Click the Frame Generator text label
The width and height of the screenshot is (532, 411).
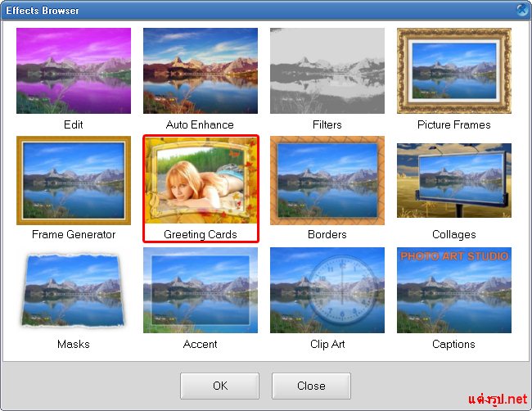pos(74,235)
